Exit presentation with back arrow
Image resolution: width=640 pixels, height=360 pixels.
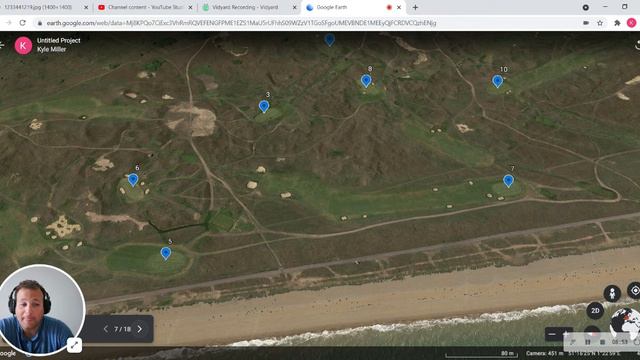2,45
